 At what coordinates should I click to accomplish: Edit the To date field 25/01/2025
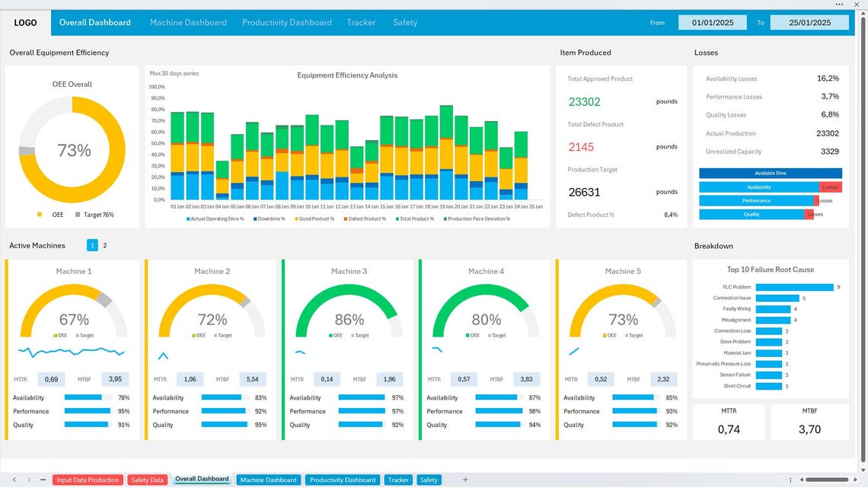tap(809, 23)
